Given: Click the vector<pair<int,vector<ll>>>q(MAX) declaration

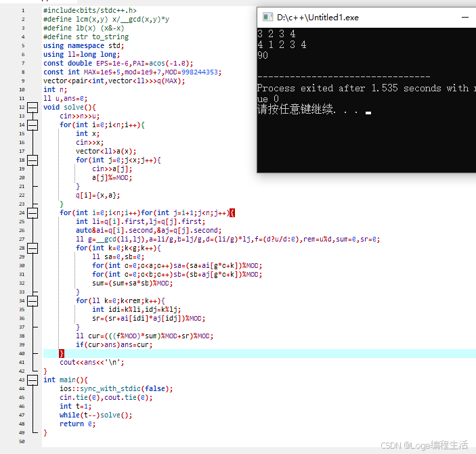Looking at the screenshot, I should 114,81.
